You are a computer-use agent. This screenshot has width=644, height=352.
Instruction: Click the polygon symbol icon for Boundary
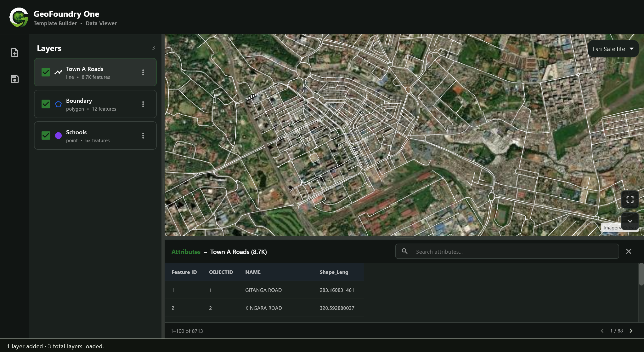tap(58, 104)
